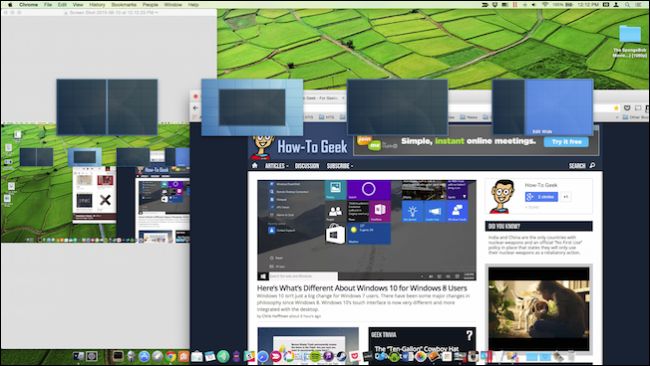This screenshot has height=366, width=650.
Task: Click the user account icon in menu bar
Action: 616,5
